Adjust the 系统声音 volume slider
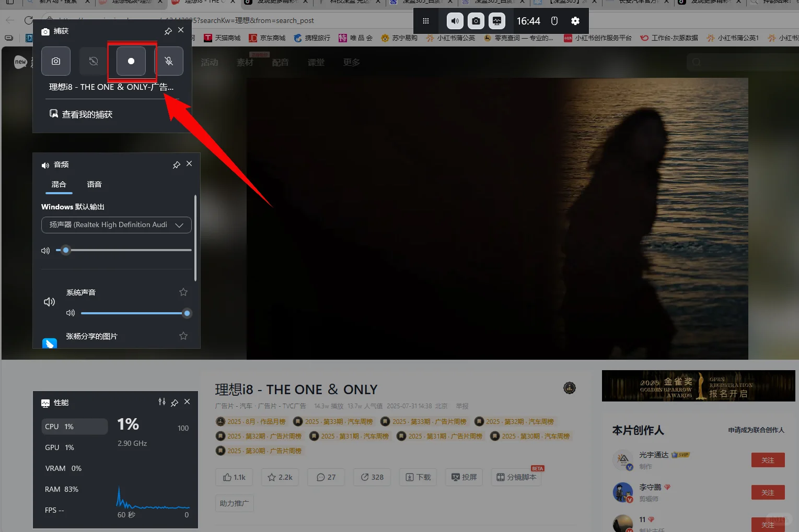 136,313
